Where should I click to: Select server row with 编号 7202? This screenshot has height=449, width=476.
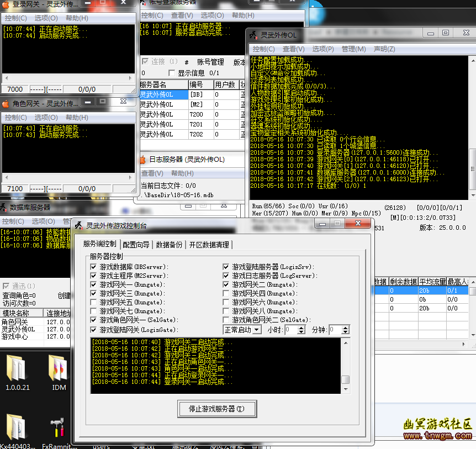tap(192, 134)
